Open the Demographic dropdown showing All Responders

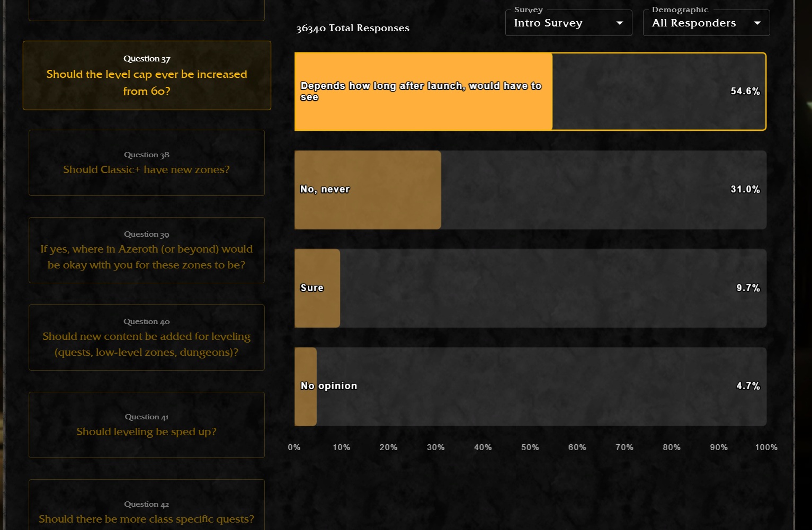click(x=706, y=23)
